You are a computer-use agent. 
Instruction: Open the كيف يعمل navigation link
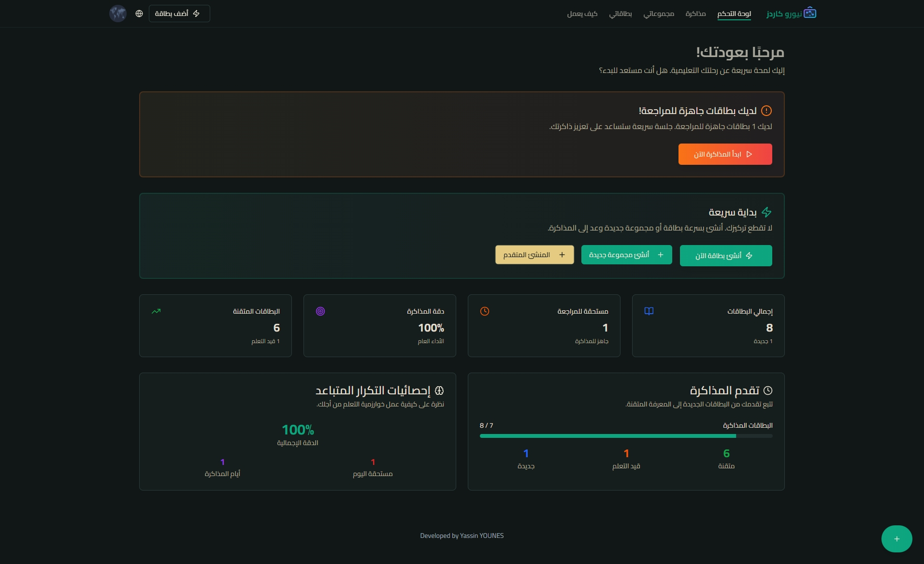[582, 14]
